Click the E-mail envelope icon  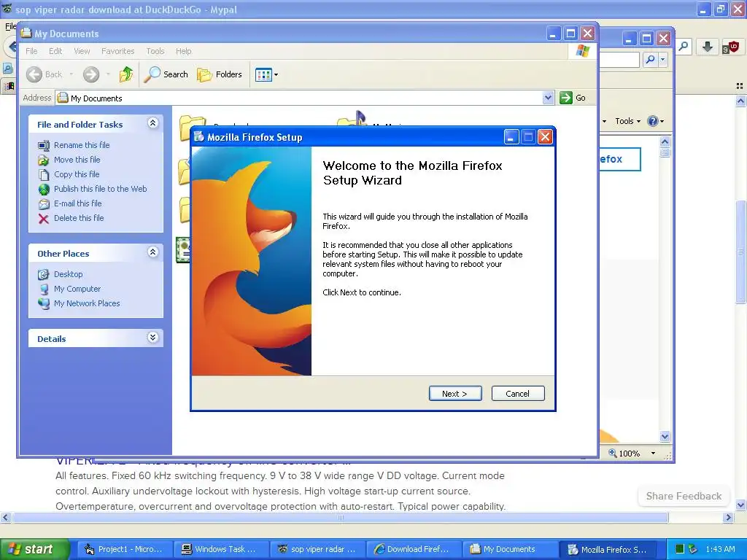click(x=43, y=204)
